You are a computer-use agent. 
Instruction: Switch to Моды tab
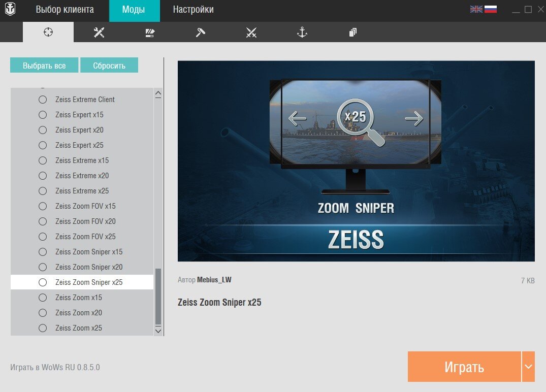[135, 10]
